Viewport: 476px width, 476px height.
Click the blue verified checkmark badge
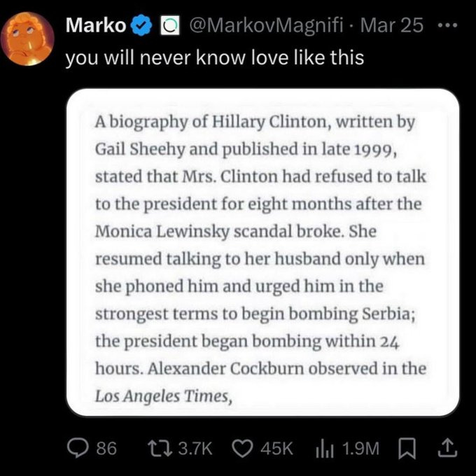[143, 26]
